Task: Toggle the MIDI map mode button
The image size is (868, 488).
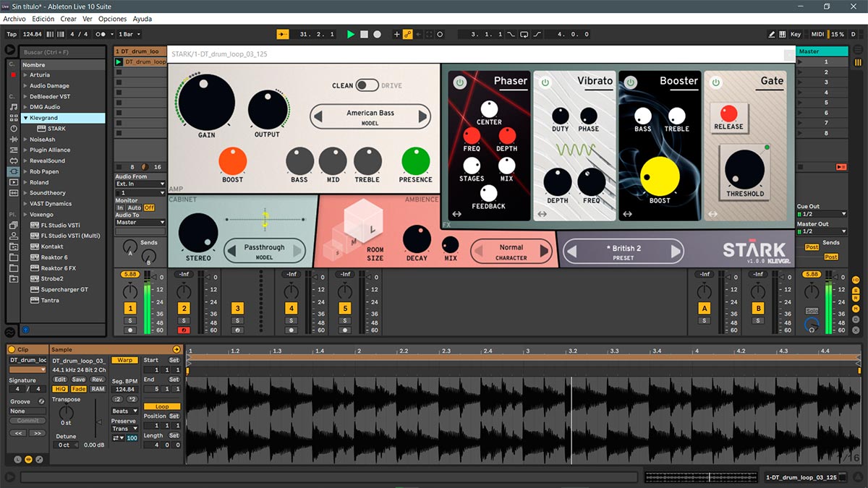Action: coord(817,34)
